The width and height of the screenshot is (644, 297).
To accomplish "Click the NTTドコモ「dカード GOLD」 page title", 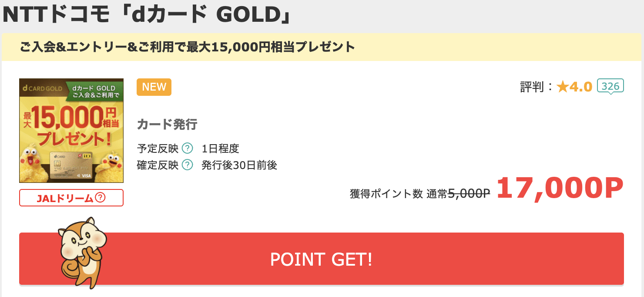I will point(147,15).
